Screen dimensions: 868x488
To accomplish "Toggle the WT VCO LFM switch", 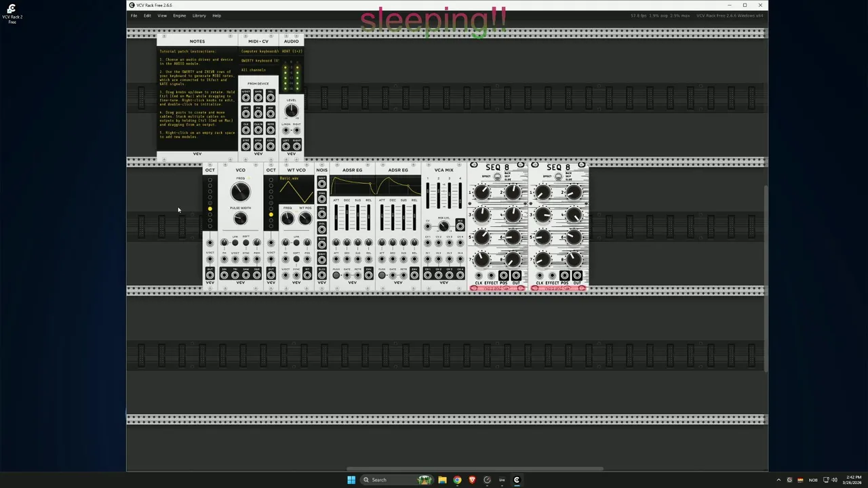I will pos(296,243).
